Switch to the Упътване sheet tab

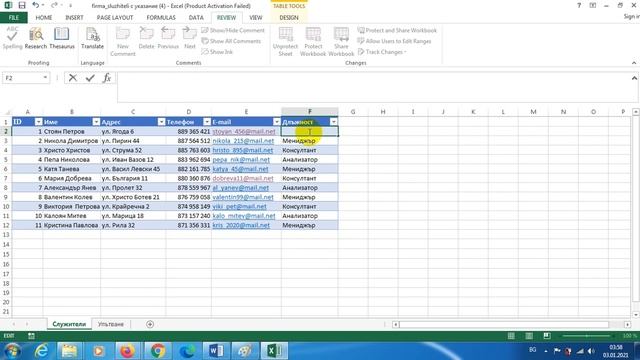point(111,324)
